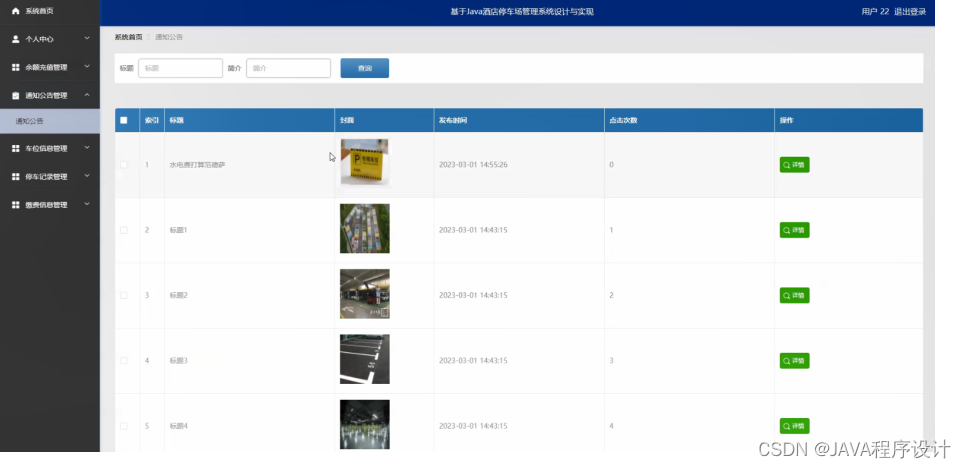This screenshot has height=468, width=966.
Task: Open the yellow parking sign cover thumbnail
Action: (365, 163)
